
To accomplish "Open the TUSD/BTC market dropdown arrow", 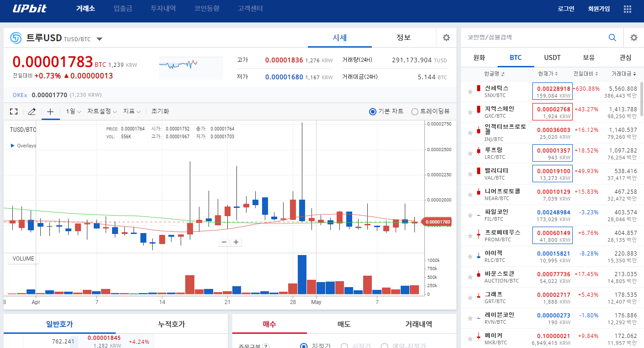I will tap(99, 39).
